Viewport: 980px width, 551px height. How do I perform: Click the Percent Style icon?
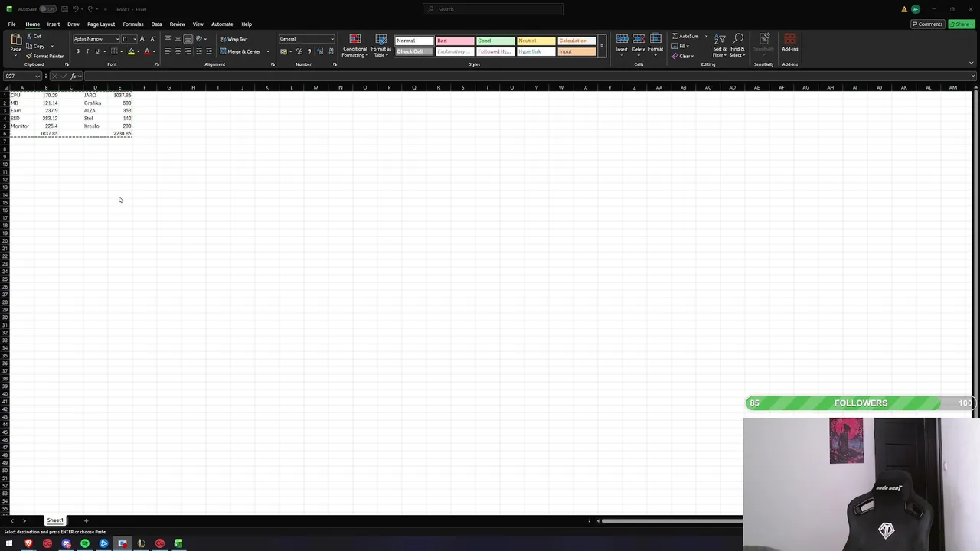299,51
